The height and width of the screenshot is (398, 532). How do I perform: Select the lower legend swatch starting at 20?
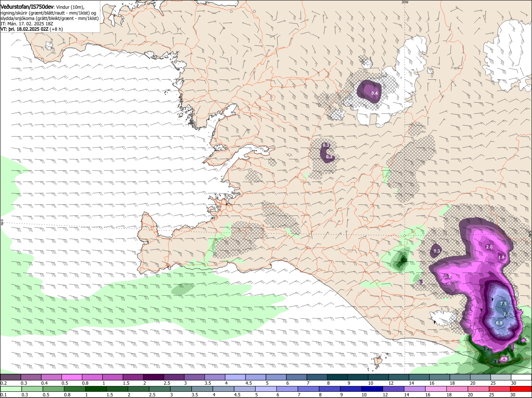[x=478, y=389]
